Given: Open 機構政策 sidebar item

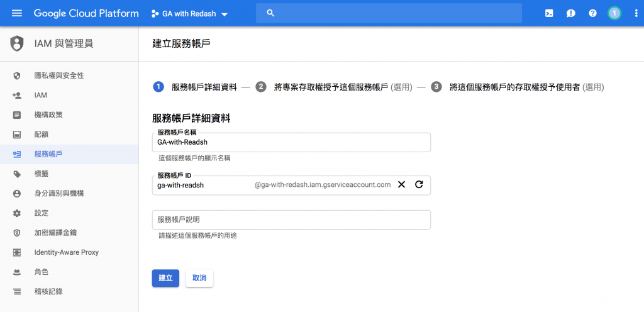Looking at the screenshot, I should pyautogui.click(x=69, y=115).
